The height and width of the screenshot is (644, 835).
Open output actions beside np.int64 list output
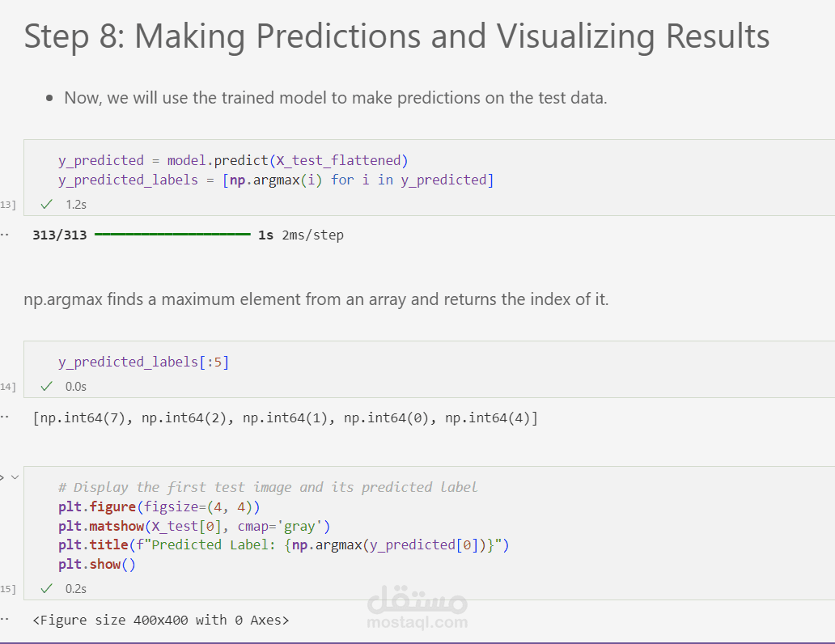(x=5, y=417)
